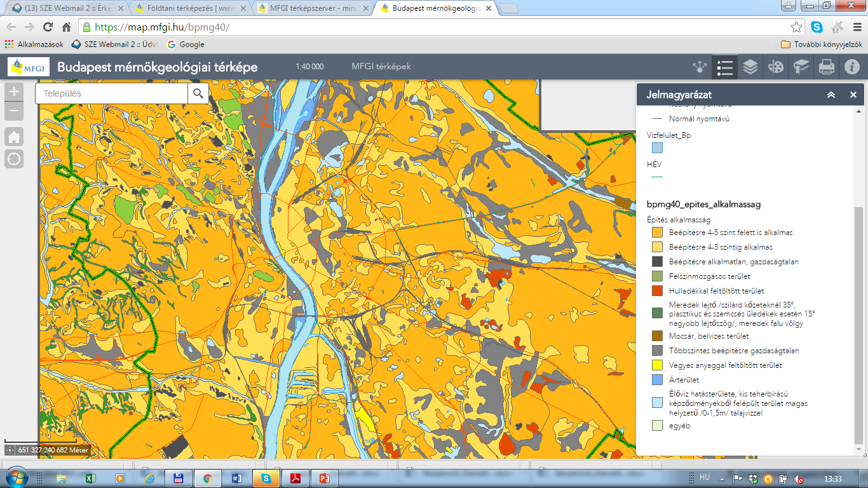Click the coordinate readout 651 327 240 682
The image size is (868, 488).
pyautogui.click(x=53, y=450)
